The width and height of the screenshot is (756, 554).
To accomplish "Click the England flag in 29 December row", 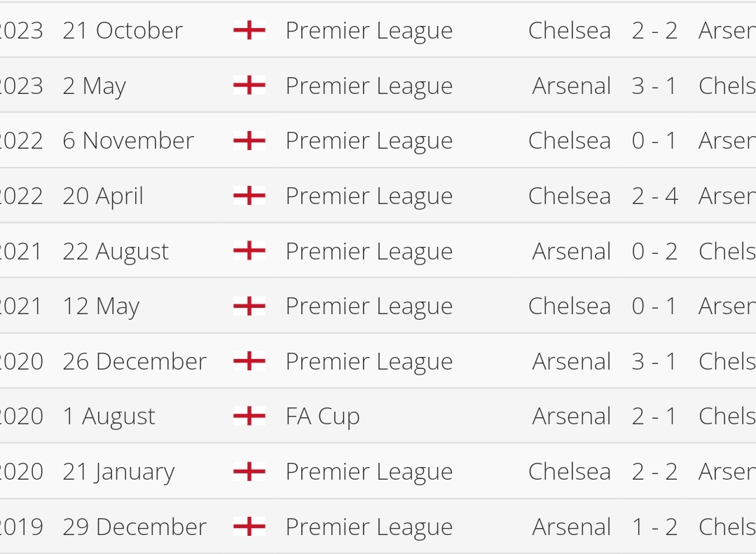I will click(x=249, y=527).
